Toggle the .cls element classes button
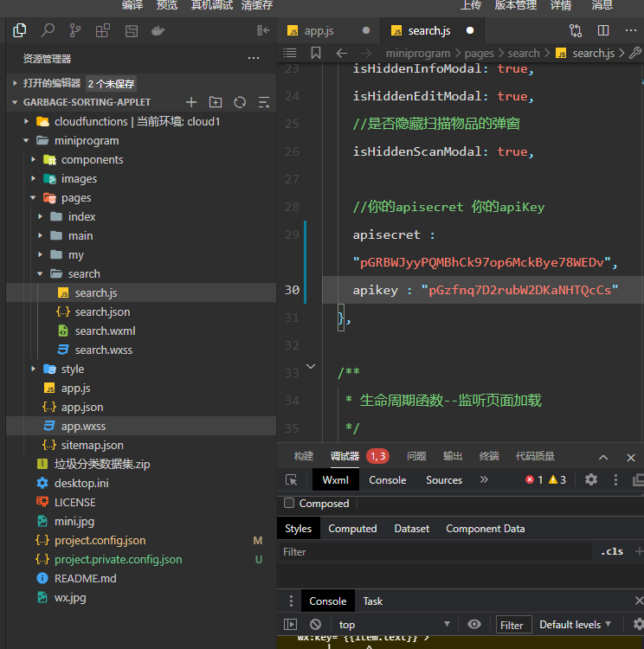 tap(612, 551)
